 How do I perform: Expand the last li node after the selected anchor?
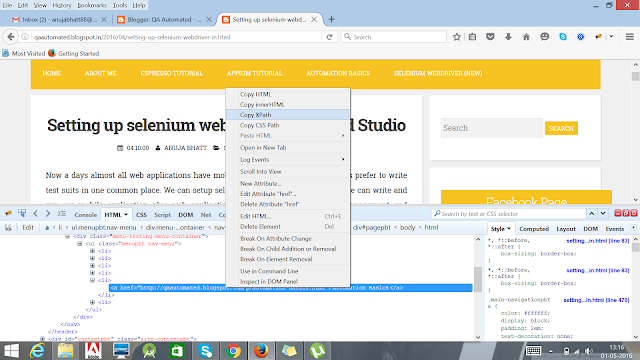pyautogui.click(x=92, y=302)
